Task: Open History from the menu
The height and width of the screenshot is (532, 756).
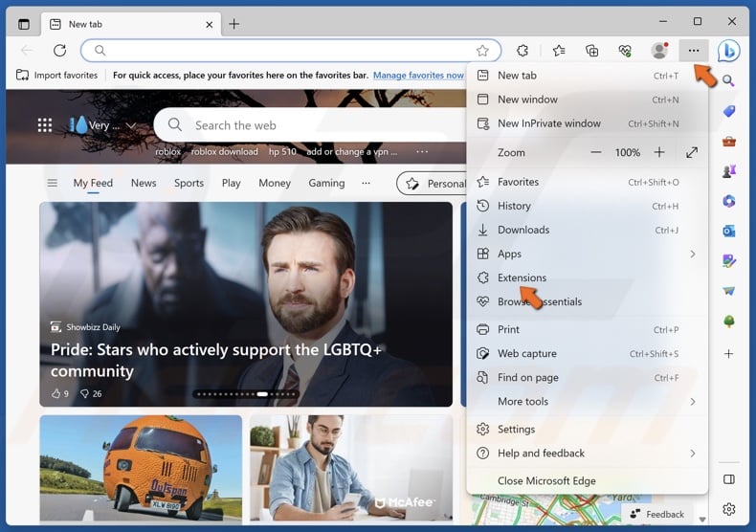Action: tap(588, 207)
